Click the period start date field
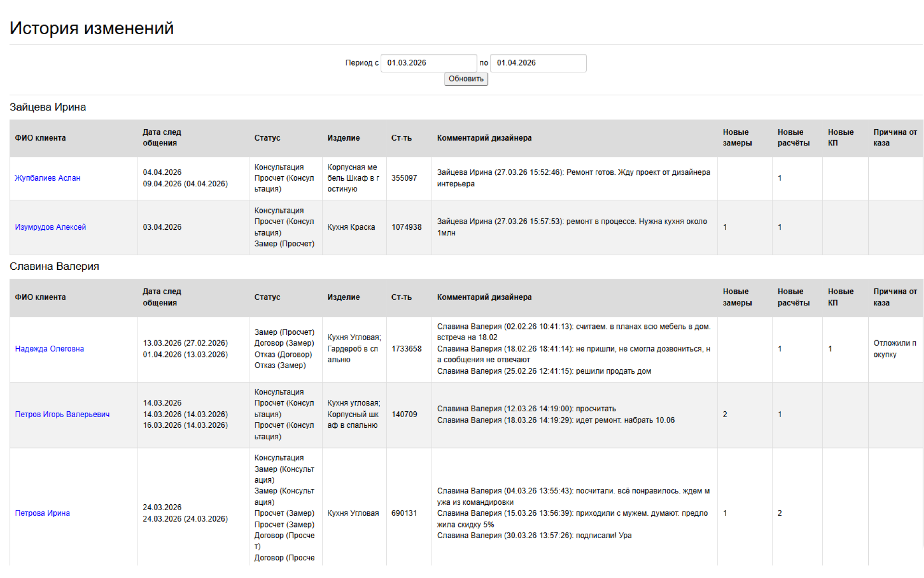 [x=428, y=63]
